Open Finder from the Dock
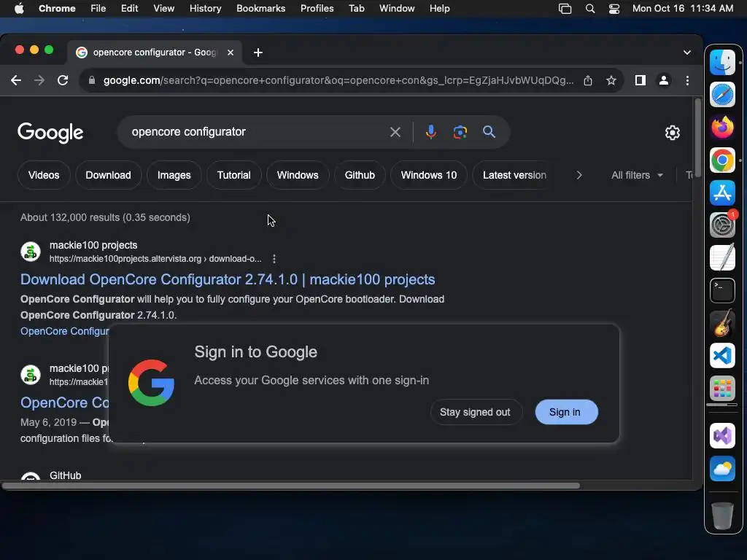The width and height of the screenshot is (747, 560). (x=722, y=62)
